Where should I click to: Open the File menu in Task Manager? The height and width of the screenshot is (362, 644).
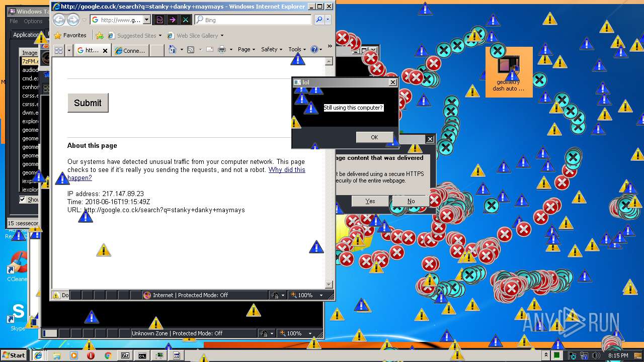coord(14,21)
